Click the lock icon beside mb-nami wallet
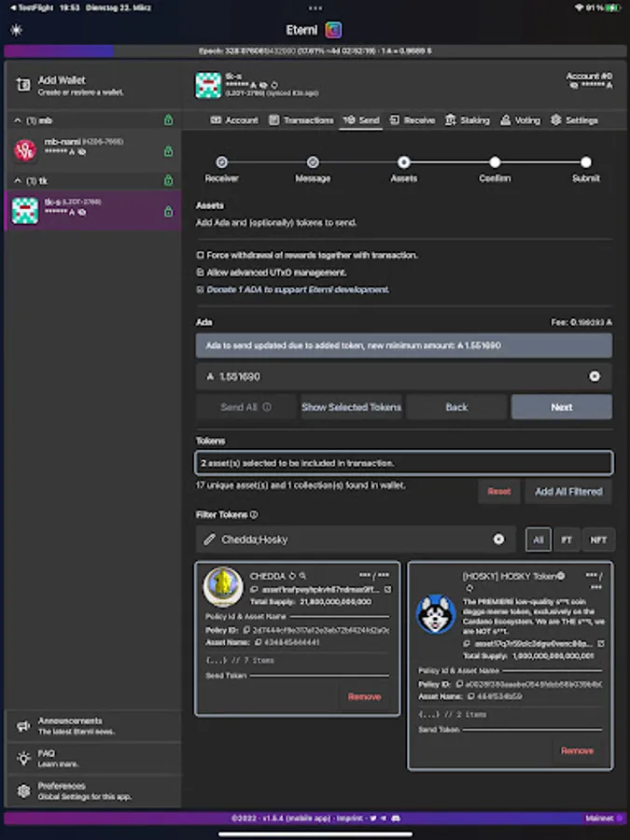Image resolution: width=630 pixels, height=840 pixels. (x=168, y=151)
